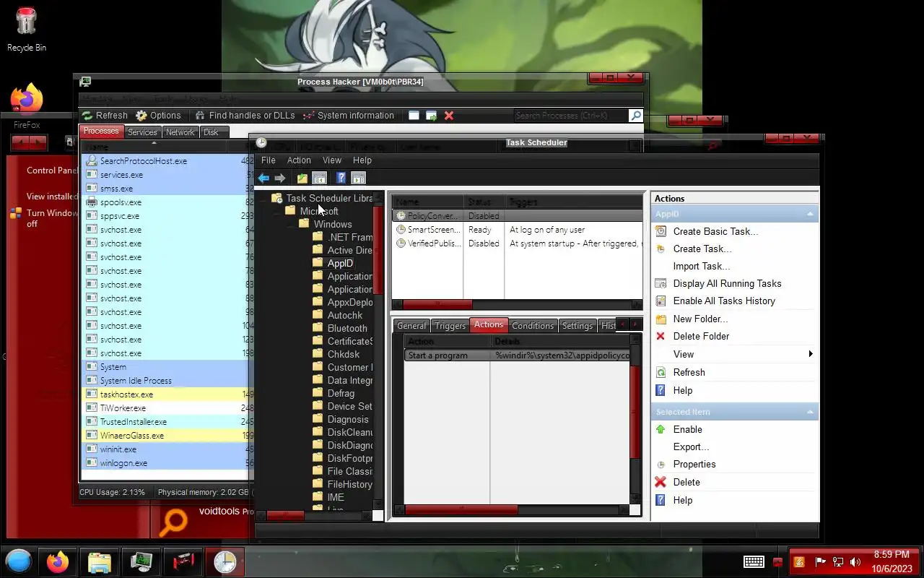Click the Display All Running Tasks icon
Screen dimensions: 924x578
[661, 283]
